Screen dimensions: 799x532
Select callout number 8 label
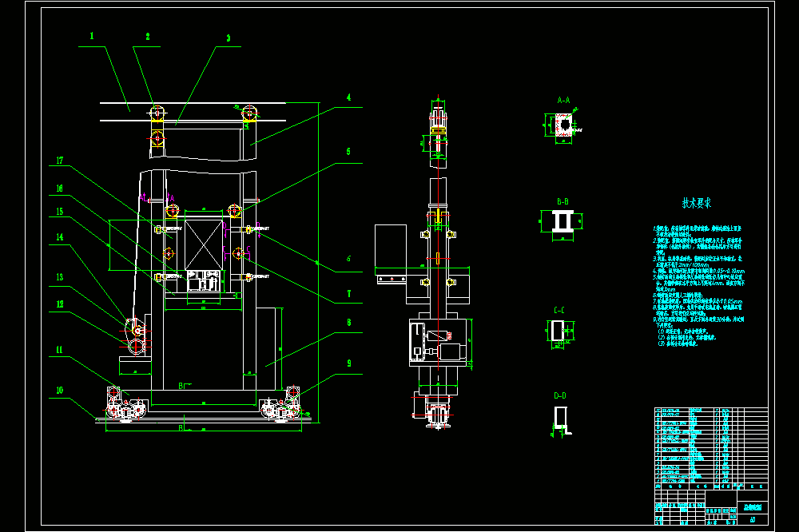coord(349,323)
